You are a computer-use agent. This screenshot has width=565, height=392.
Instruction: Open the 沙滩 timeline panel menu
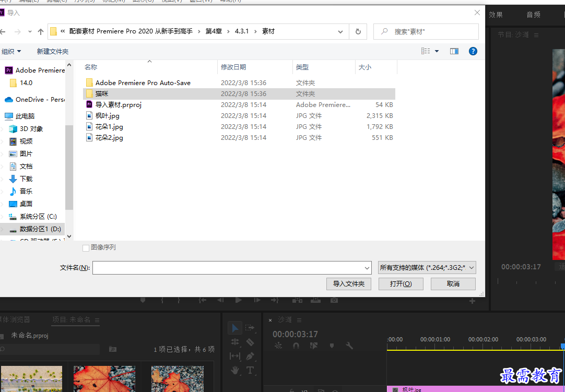(299, 320)
